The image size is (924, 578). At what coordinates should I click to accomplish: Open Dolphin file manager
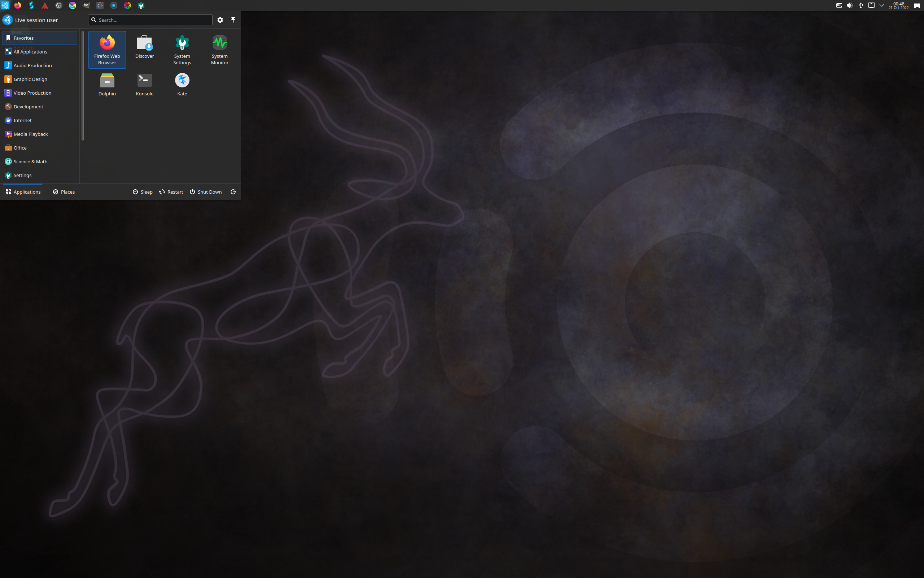[x=107, y=84]
